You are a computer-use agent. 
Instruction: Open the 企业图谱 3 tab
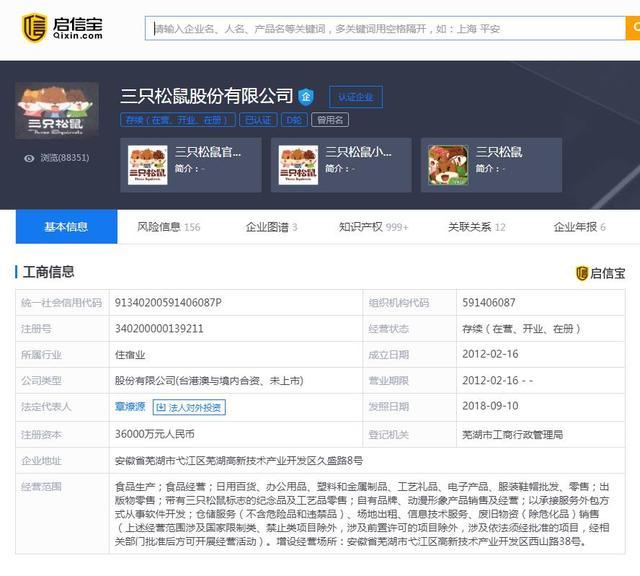point(271,227)
